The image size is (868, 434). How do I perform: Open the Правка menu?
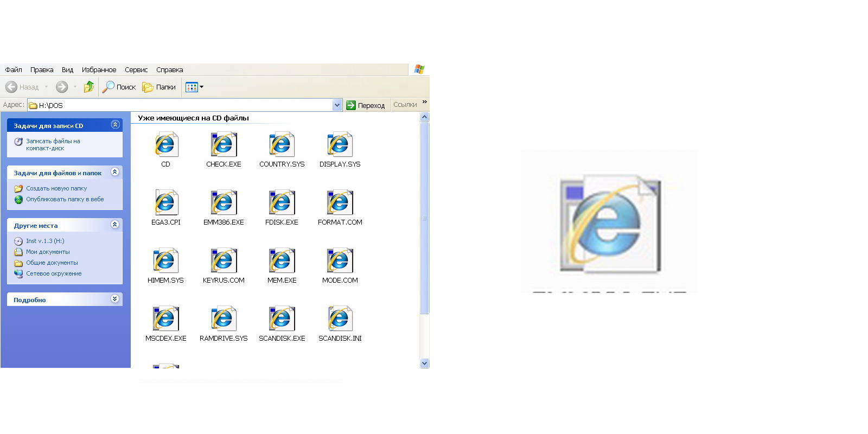[x=42, y=70]
